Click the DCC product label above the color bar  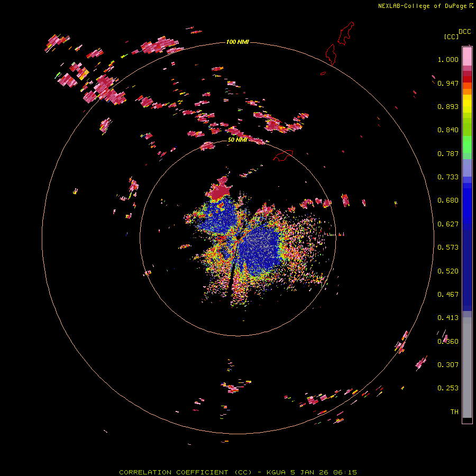point(464,31)
